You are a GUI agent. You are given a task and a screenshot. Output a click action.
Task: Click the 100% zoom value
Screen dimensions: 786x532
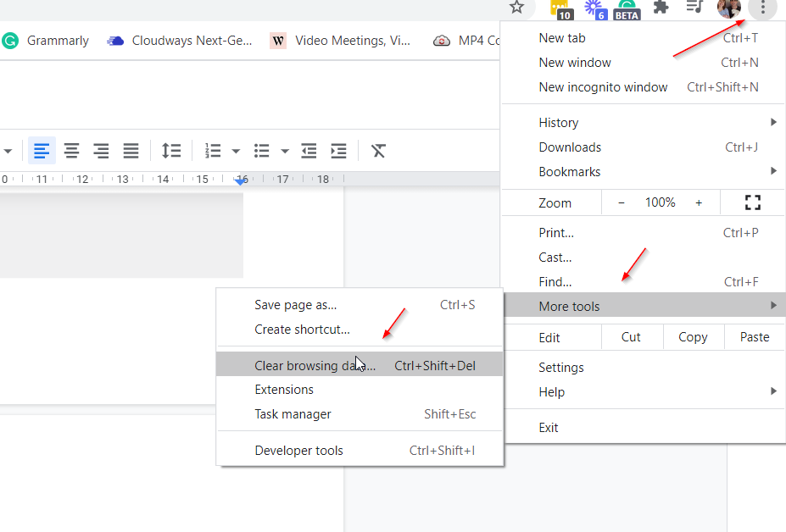[x=660, y=202]
